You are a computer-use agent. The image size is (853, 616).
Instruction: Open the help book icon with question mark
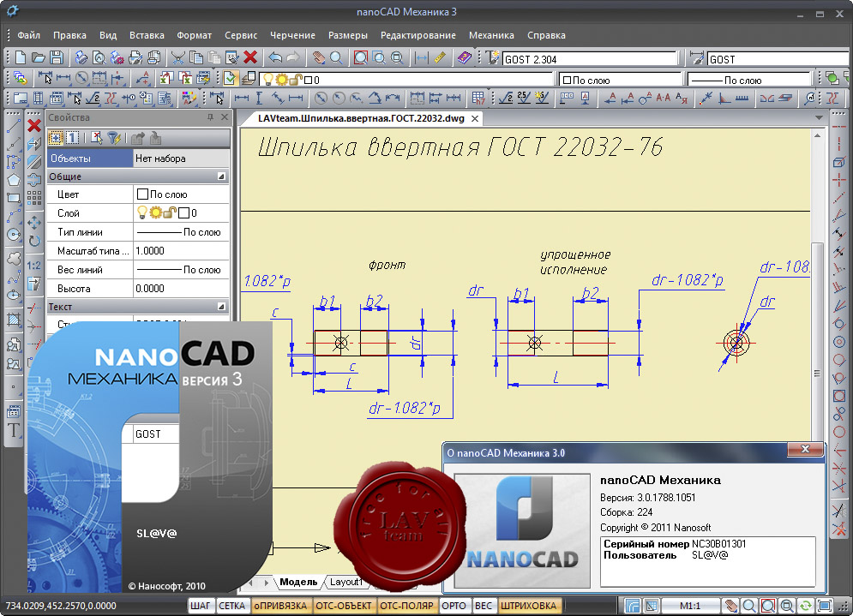tap(464, 57)
